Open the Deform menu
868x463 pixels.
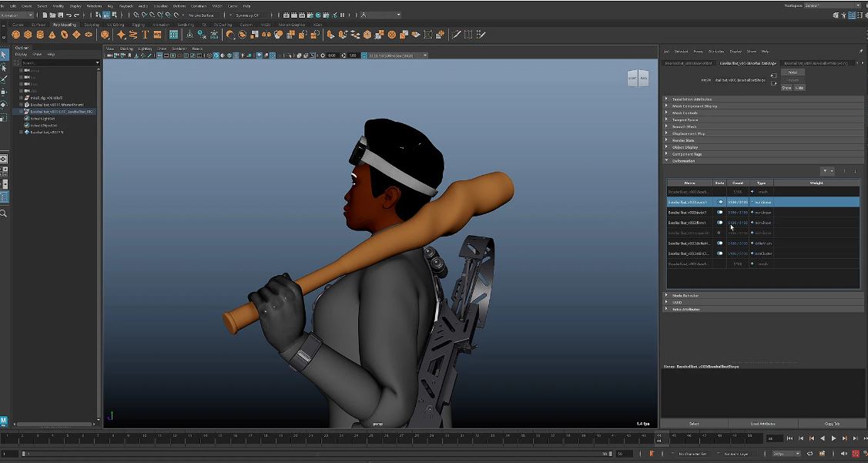coord(179,5)
